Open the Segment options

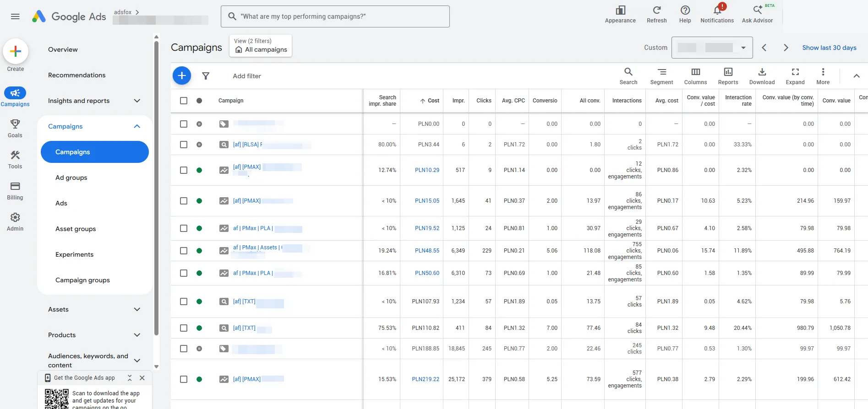click(661, 76)
